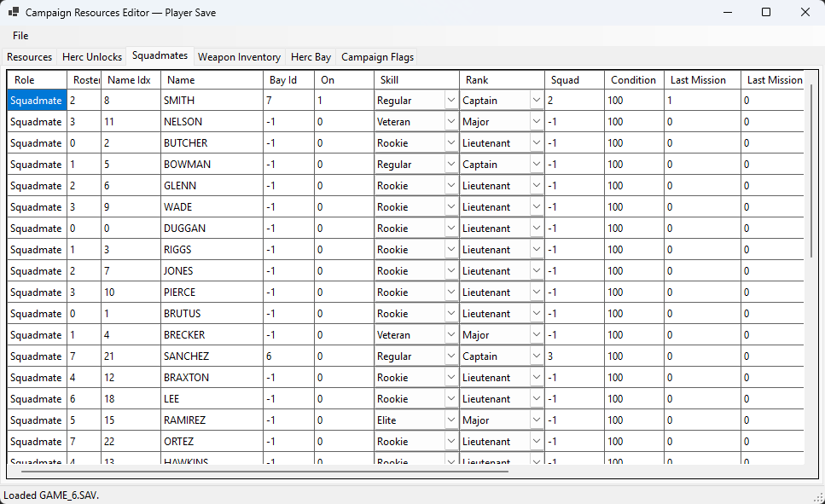Select the BUTCHER name cell
Image resolution: width=825 pixels, height=504 pixels.
tap(212, 143)
